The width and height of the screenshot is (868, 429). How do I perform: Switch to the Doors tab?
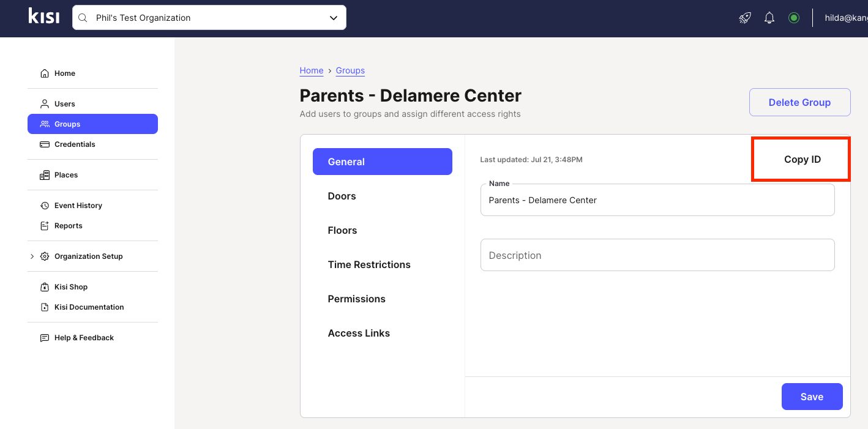tap(342, 196)
